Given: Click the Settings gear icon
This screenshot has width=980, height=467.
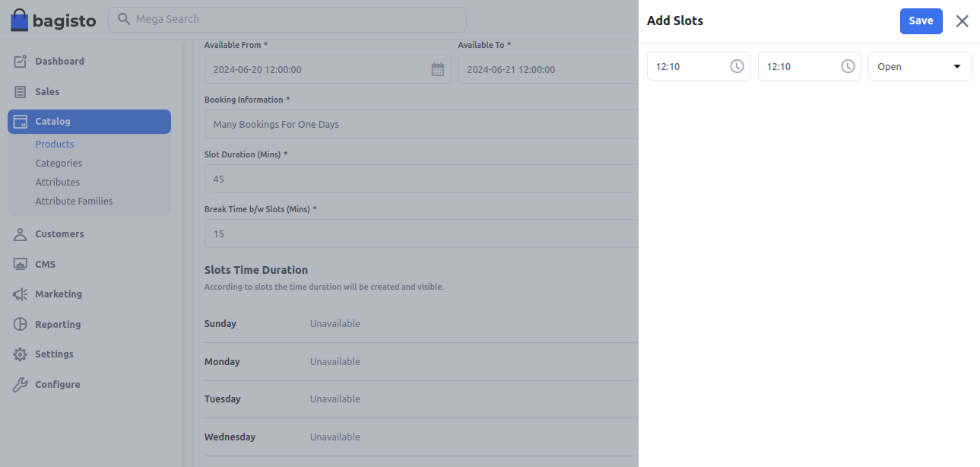Looking at the screenshot, I should pyautogui.click(x=21, y=354).
